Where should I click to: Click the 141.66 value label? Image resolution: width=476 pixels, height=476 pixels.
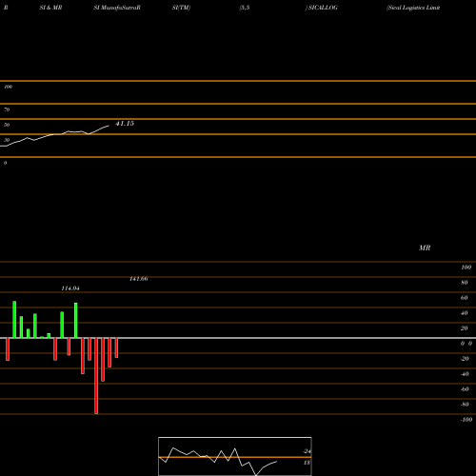click(x=139, y=279)
